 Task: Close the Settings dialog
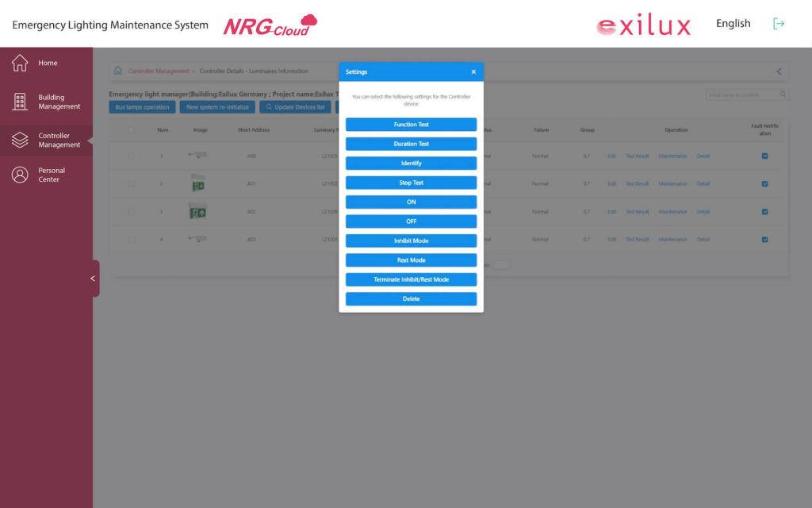(x=473, y=72)
